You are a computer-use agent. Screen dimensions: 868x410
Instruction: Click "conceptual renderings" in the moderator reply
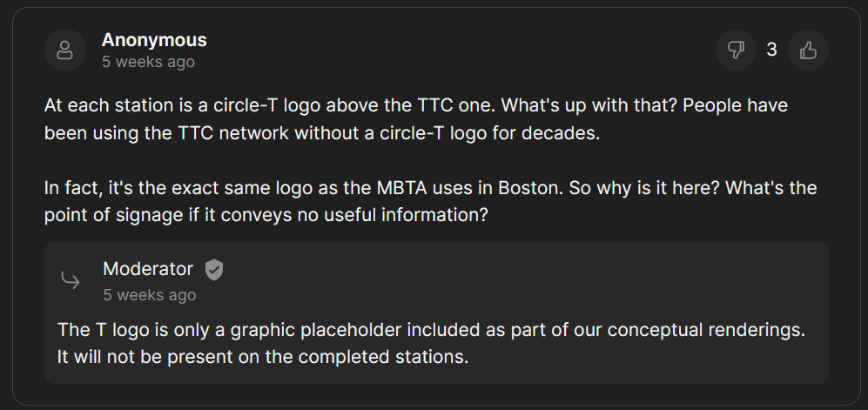706,331
